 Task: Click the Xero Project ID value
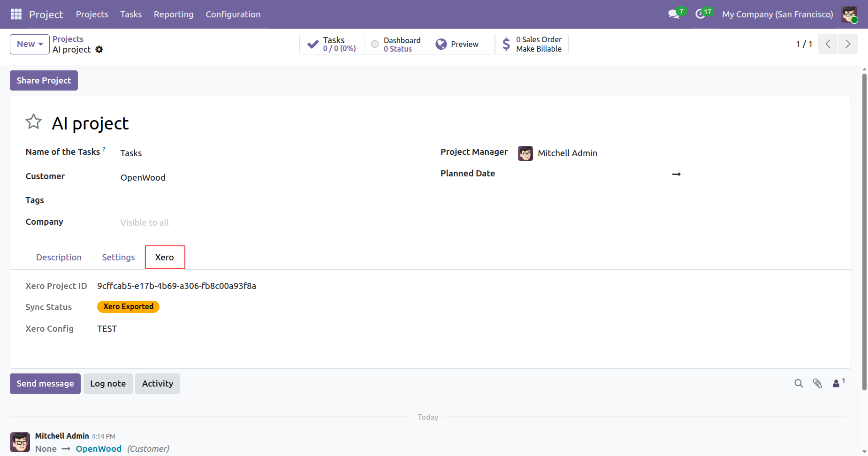tap(176, 286)
